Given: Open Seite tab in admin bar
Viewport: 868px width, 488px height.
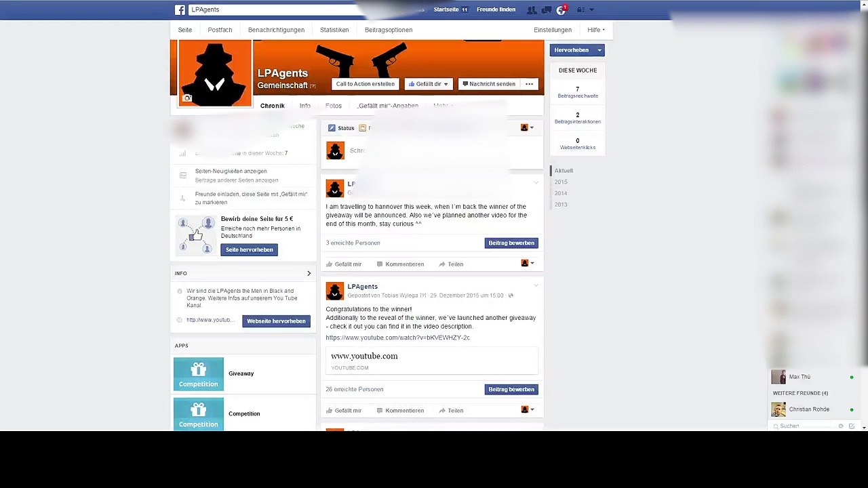Looking at the screenshot, I should pyautogui.click(x=185, y=30).
